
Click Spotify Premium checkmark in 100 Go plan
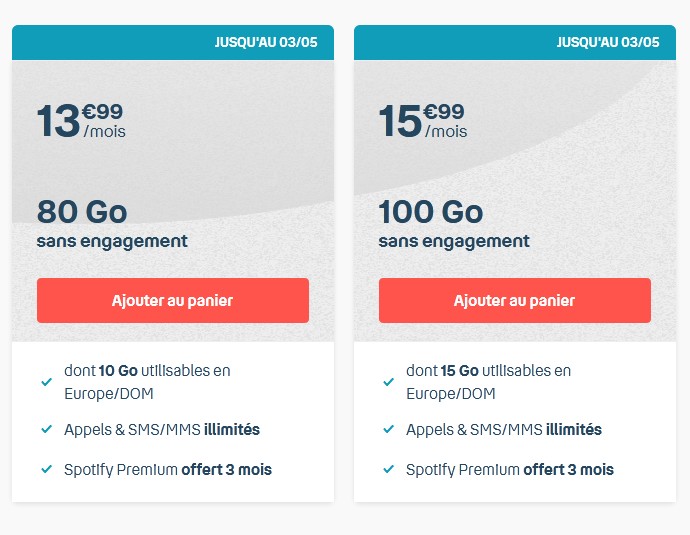pos(388,469)
